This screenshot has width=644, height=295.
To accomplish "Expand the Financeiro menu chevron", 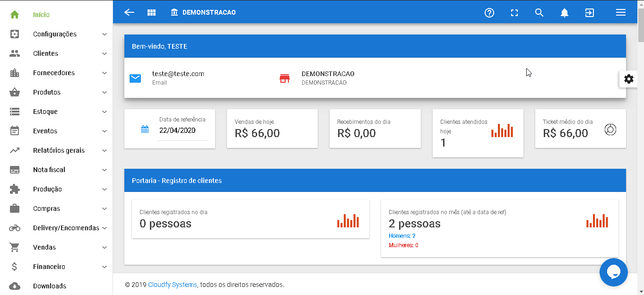I will click(104, 267).
